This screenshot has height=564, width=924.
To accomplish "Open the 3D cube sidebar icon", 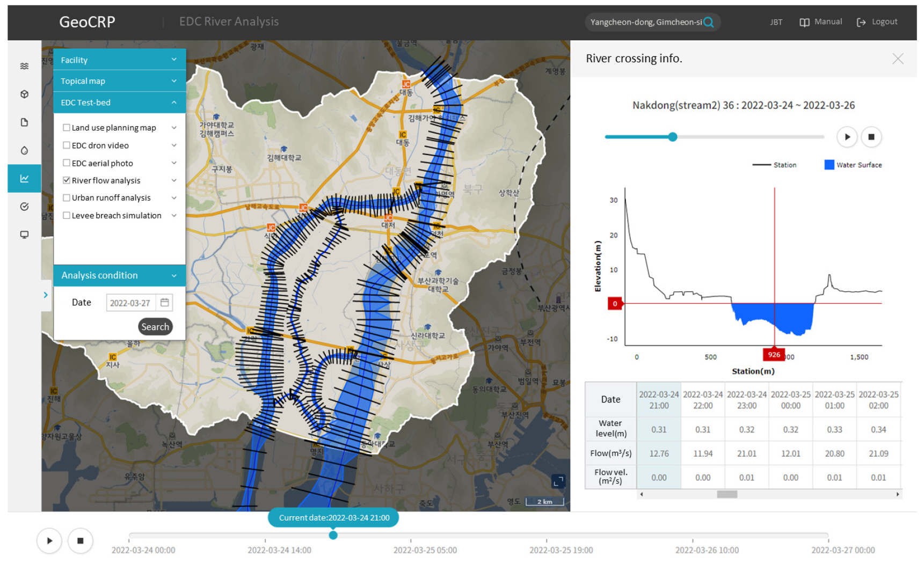I will coord(24,94).
